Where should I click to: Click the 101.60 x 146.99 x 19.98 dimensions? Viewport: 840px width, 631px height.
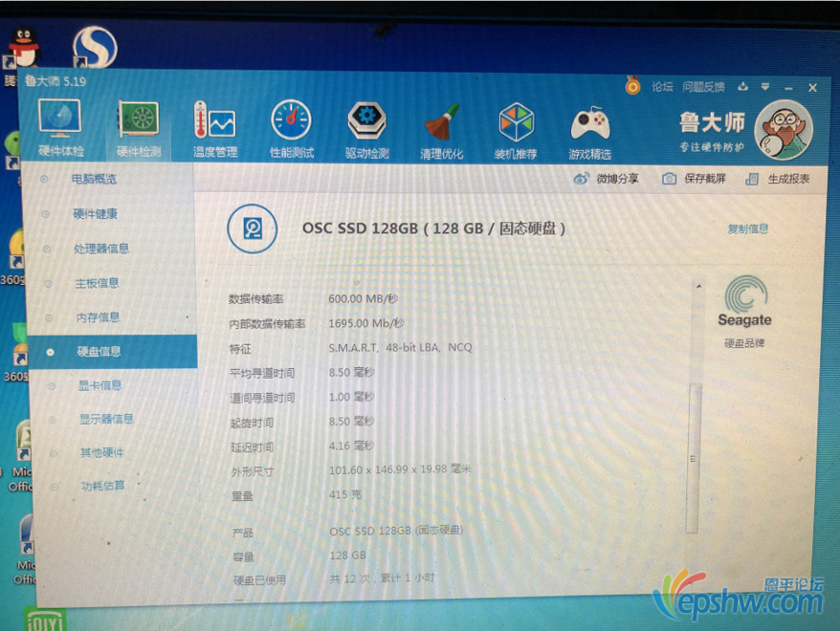pyautogui.click(x=400, y=469)
